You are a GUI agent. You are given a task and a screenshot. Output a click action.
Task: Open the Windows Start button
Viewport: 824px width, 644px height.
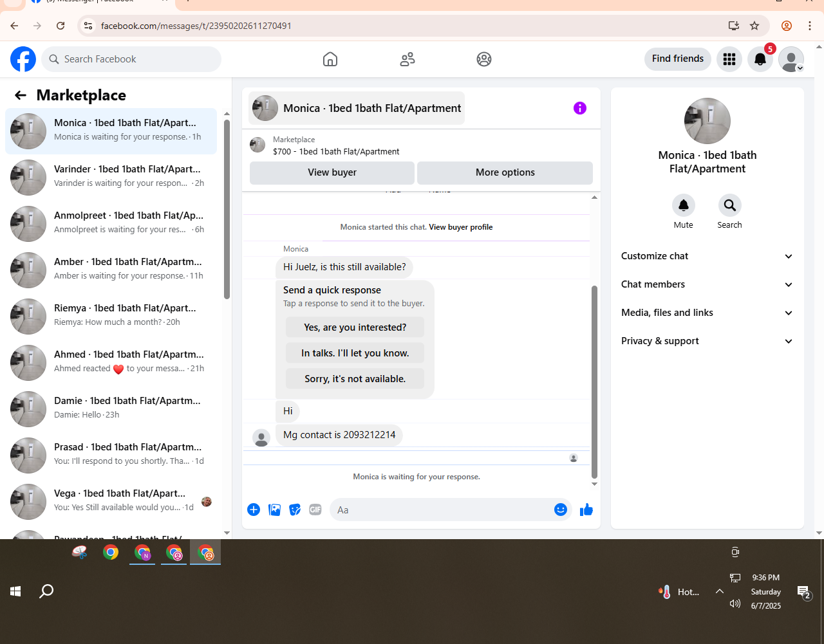pyautogui.click(x=15, y=591)
